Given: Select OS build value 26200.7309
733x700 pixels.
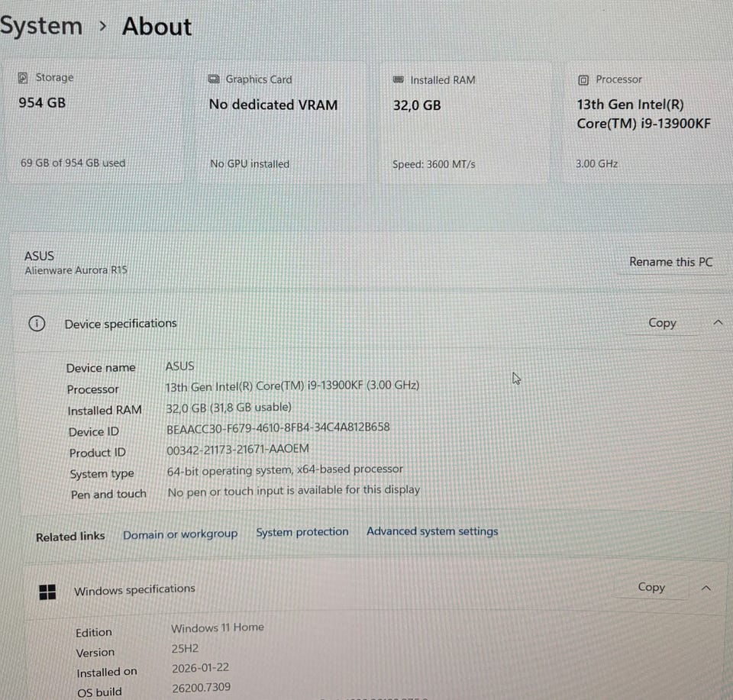Looking at the screenshot, I should [x=201, y=687].
